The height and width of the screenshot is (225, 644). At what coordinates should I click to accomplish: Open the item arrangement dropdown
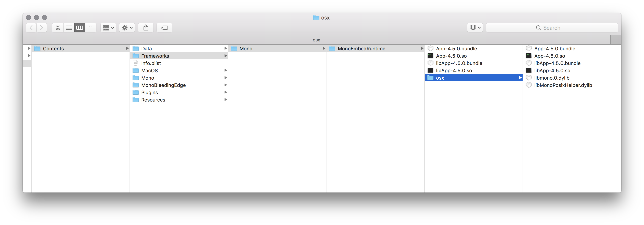pos(108,27)
